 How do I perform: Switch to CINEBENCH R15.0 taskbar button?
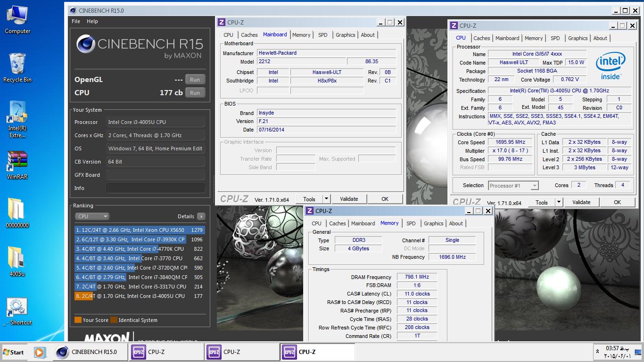coord(90,352)
